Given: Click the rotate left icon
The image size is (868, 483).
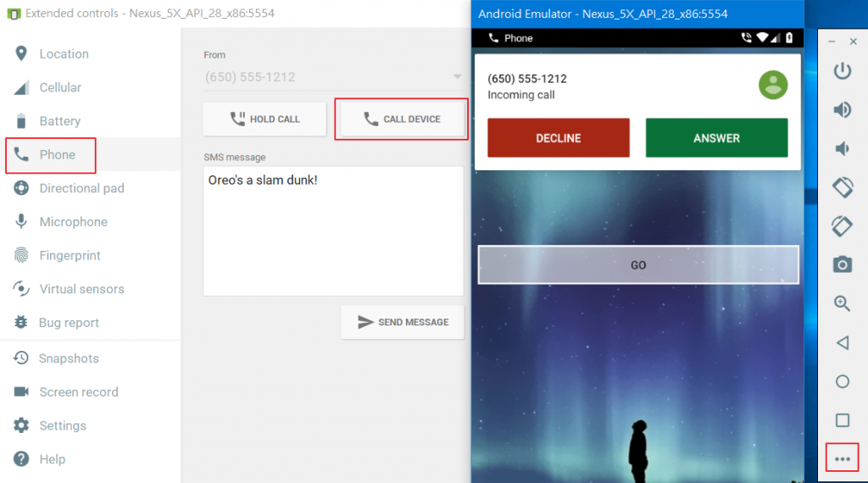Looking at the screenshot, I should click(843, 187).
